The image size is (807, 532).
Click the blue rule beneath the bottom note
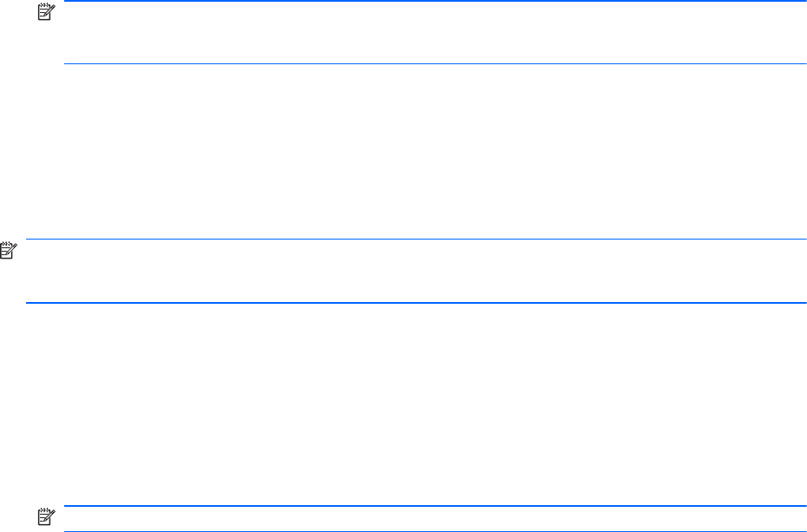(x=434, y=530)
